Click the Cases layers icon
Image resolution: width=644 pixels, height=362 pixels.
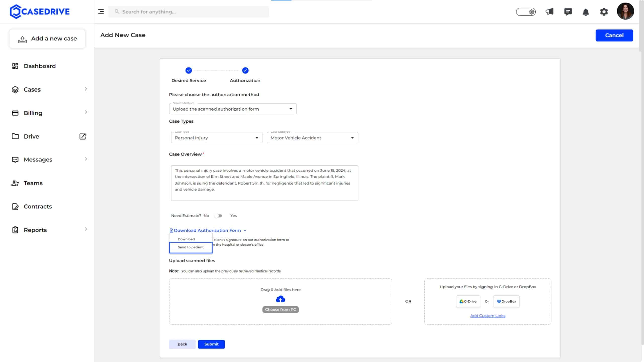pyautogui.click(x=15, y=89)
